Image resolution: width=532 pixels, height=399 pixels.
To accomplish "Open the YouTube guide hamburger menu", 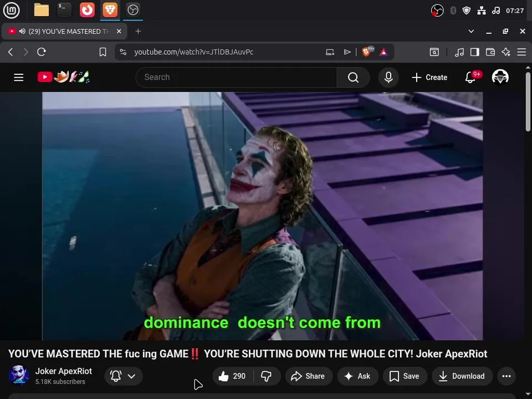I will coord(19,78).
